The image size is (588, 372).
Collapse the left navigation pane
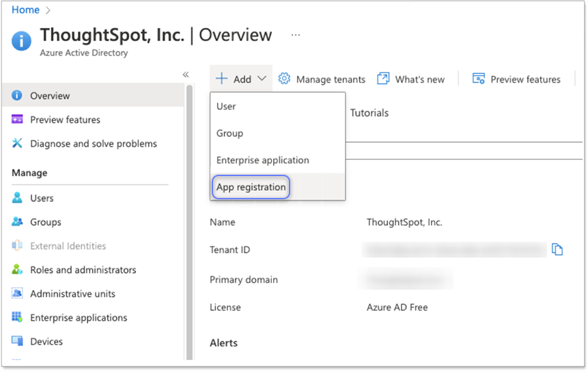pyautogui.click(x=186, y=74)
